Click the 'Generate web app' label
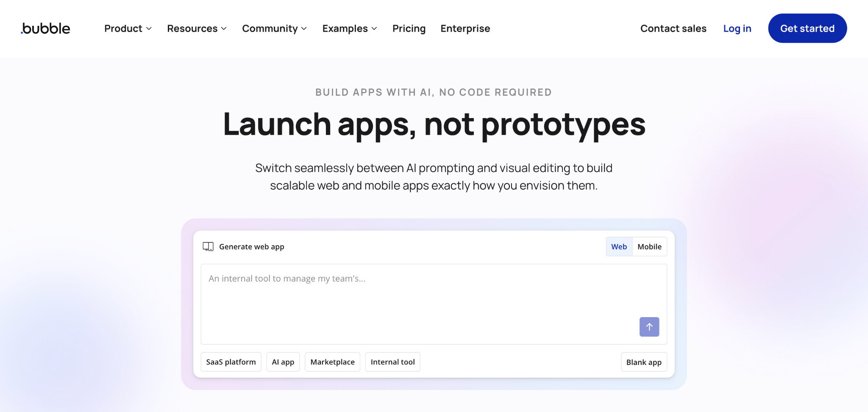 pyautogui.click(x=252, y=246)
